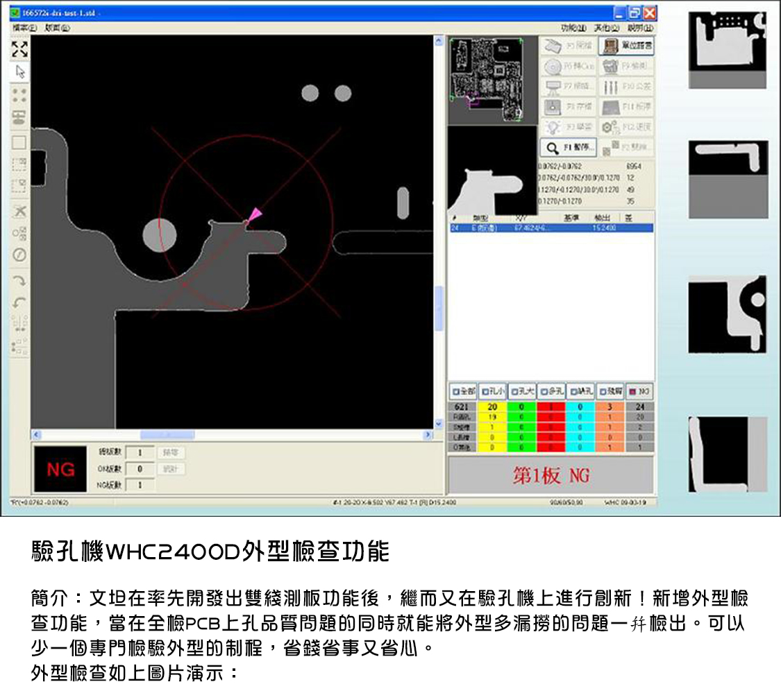
Task: Click the fit-to-screen expand arrows icon
Action: tap(19, 49)
